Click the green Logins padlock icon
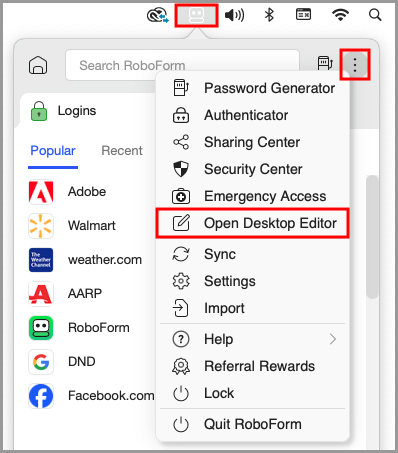This screenshot has width=398, height=453. [39, 111]
